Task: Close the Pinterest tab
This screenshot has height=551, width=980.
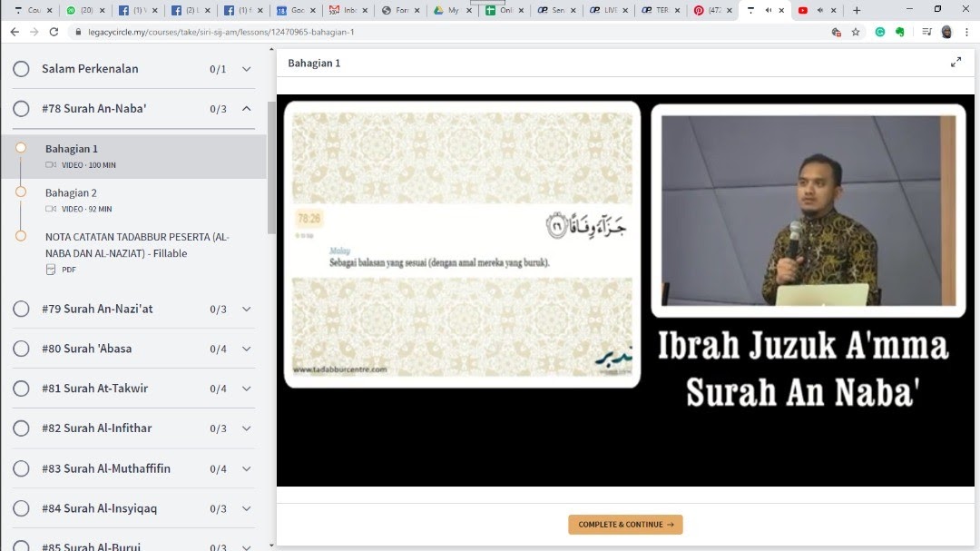Action: coord(730,10)
